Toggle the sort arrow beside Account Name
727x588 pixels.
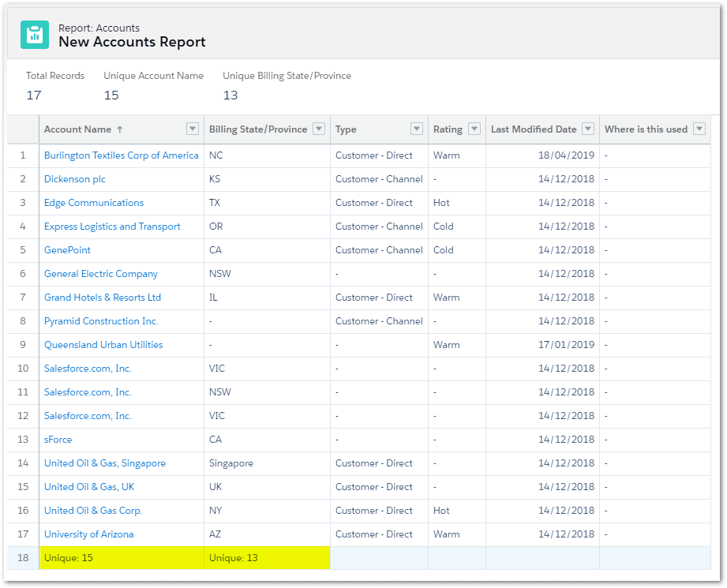click(x=120, y=129)
